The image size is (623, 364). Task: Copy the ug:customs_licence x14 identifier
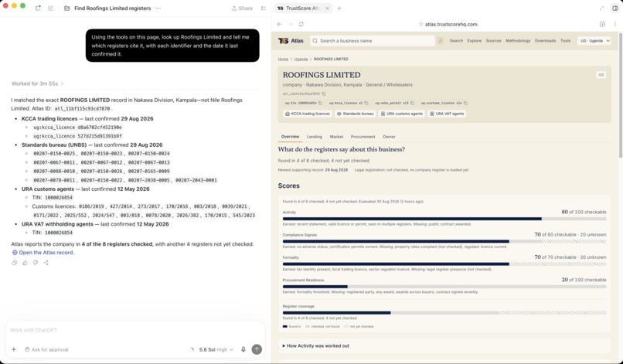point(465,103)
